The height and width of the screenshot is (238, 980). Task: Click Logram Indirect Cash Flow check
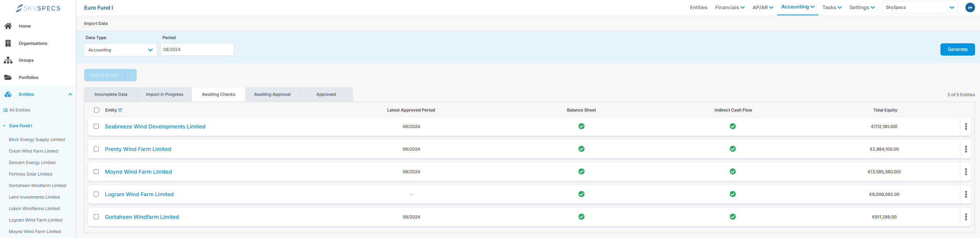(733, 194)
